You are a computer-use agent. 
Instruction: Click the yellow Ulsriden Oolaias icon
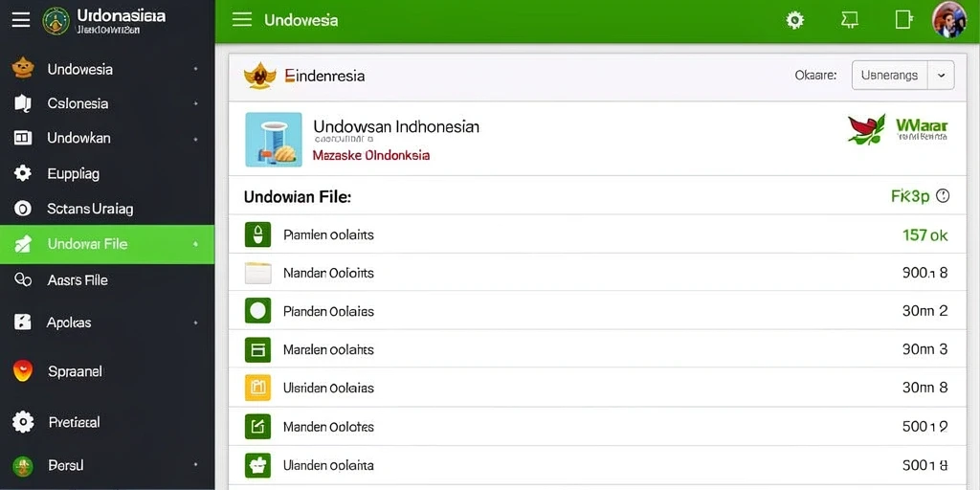(257, 388)
